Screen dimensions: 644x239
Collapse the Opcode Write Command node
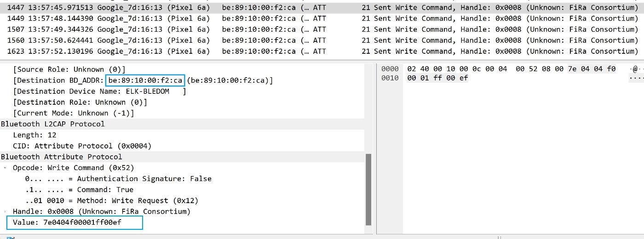[5, 168]
